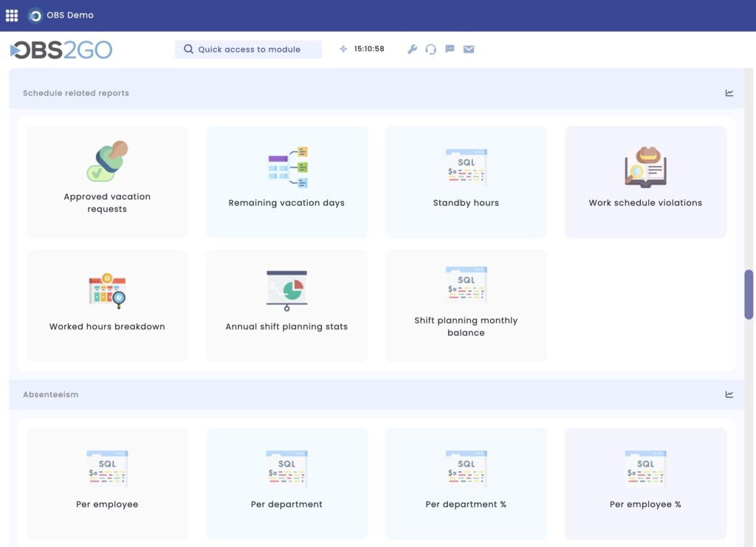Click the OBS2GO logo
Screen dimensions: 756x547
point(61,49)
